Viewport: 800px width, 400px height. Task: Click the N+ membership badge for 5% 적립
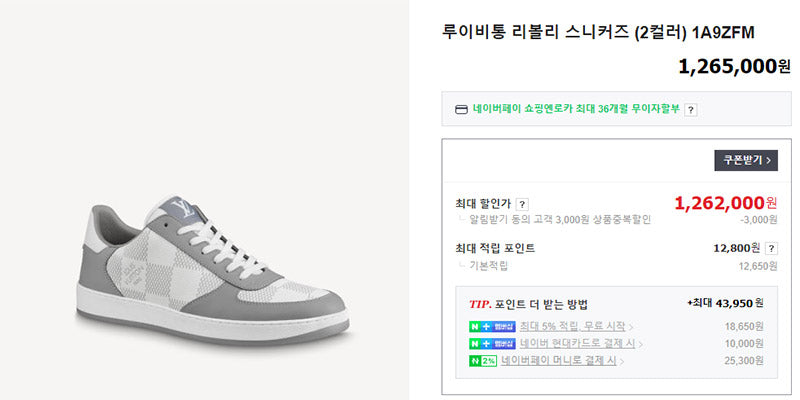pos(492,327)
